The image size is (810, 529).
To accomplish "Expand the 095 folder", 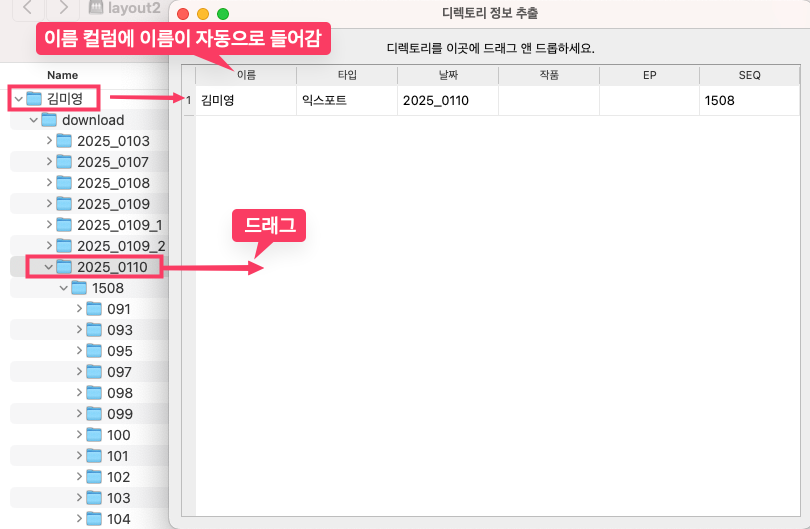I will click(79, 351).
